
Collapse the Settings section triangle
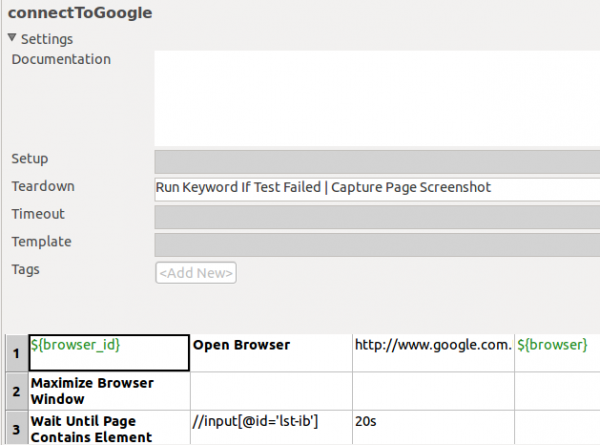12,38
